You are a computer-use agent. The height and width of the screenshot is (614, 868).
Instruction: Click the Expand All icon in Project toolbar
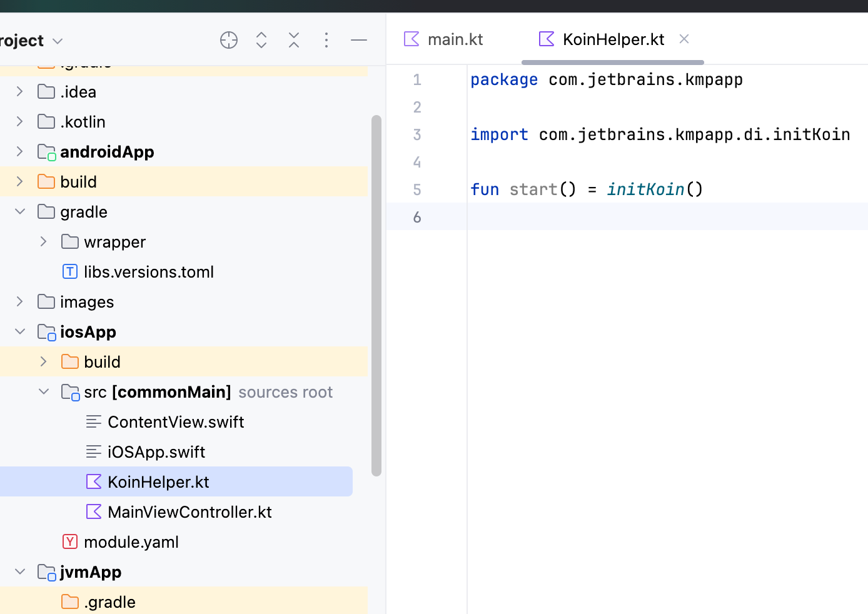(x=261, y=40)
